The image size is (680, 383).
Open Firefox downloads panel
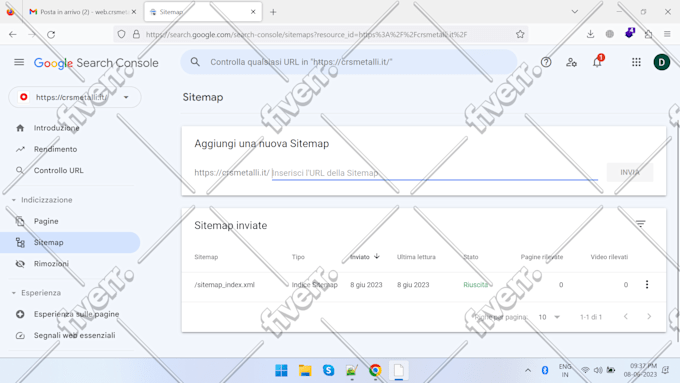pyautogui.click(x=590, y=34)
